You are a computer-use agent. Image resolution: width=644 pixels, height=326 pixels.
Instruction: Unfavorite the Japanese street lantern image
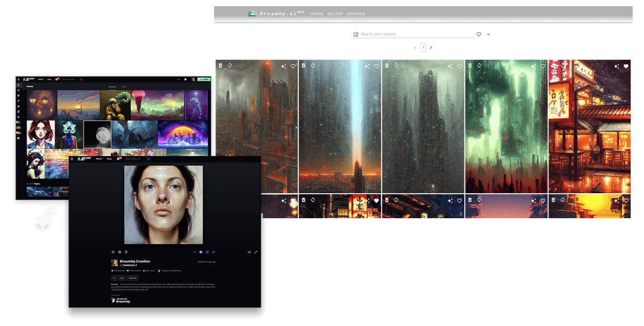[x=626, y=66]
